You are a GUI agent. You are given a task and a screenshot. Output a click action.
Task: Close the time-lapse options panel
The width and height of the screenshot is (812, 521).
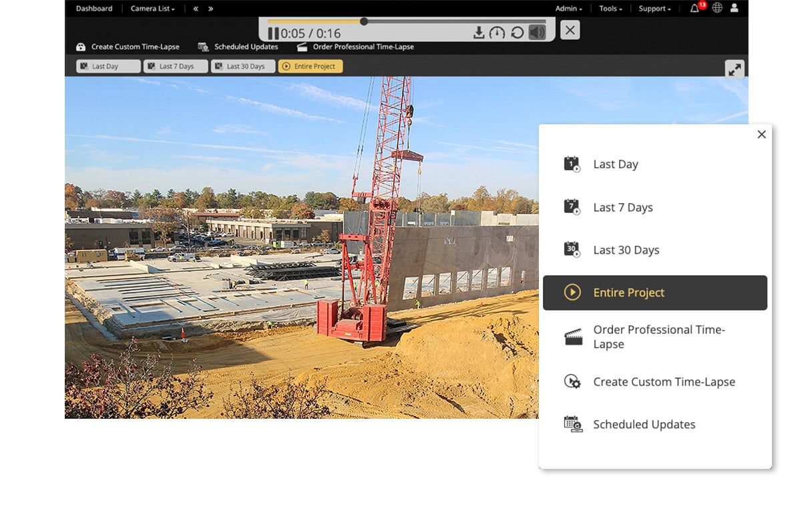[x=761, y=134]
